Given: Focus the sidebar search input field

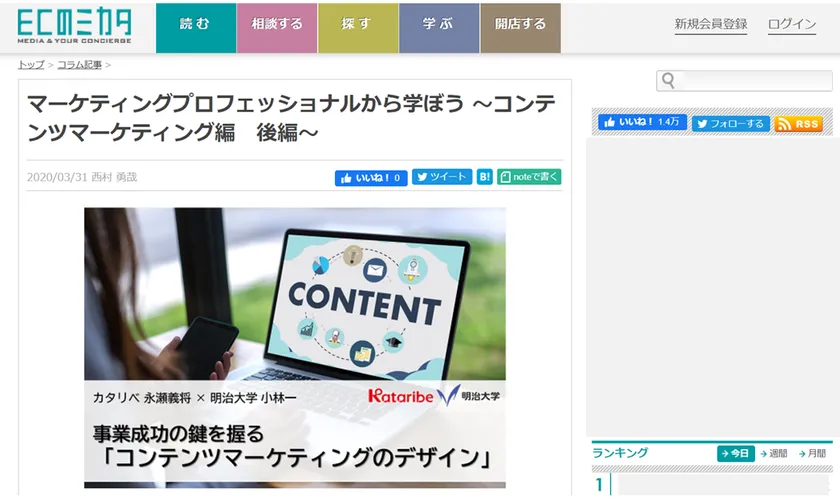Looking at the screenshot, I should click(744, 81).
